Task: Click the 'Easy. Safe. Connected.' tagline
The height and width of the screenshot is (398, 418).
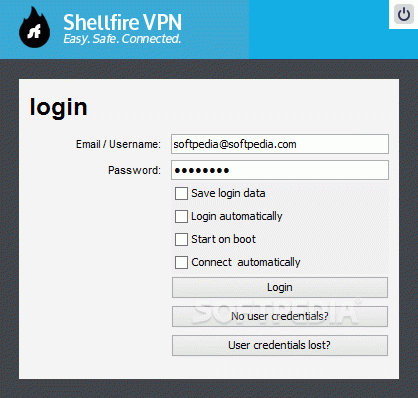Action: (x=122, y=39)
